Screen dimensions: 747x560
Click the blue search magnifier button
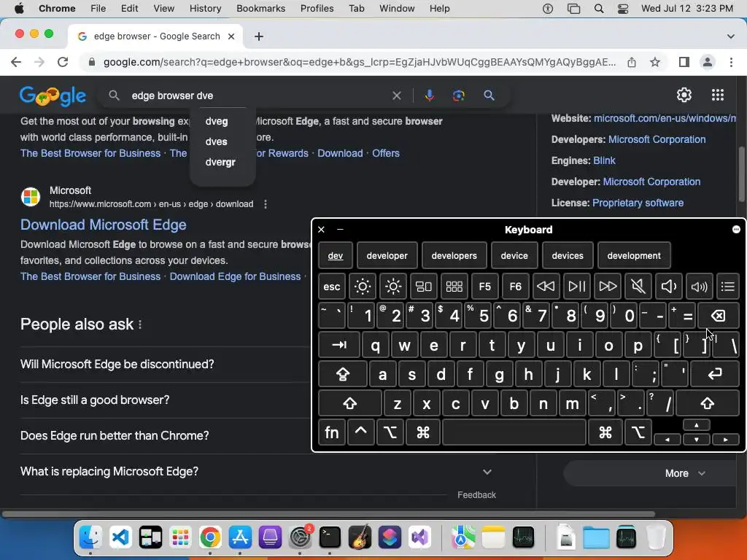pyautogui.click(x=489, y=96)
